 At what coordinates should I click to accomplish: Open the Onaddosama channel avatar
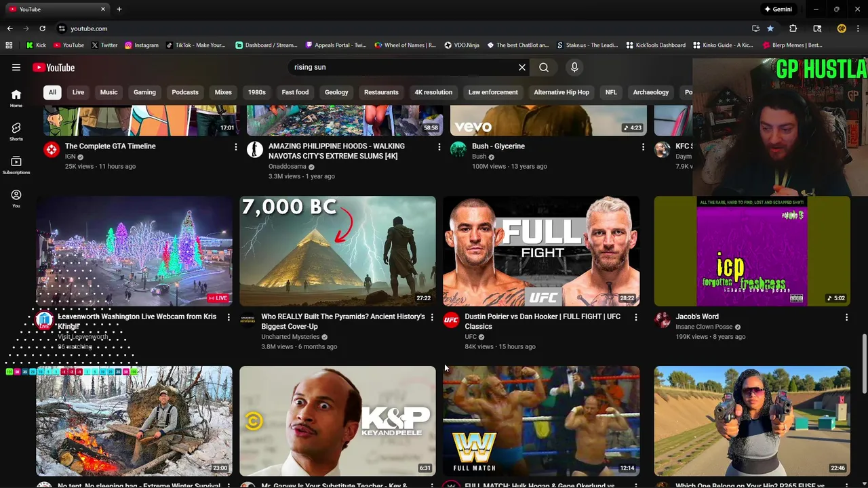[255, 150]
